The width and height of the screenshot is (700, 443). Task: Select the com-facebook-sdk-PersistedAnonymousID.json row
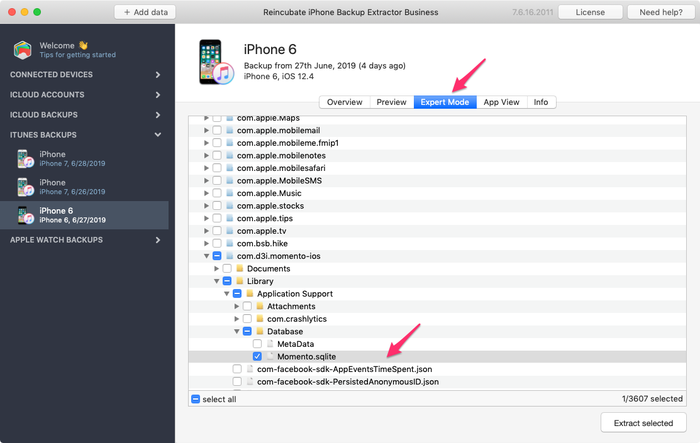coord(438,381)
